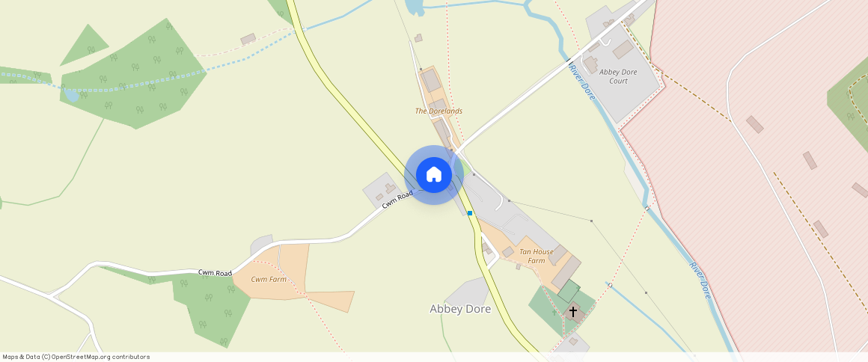Select the Abbey Dore Court label
The width and height of the screenshot is (868, 362).
pos(618,76)
